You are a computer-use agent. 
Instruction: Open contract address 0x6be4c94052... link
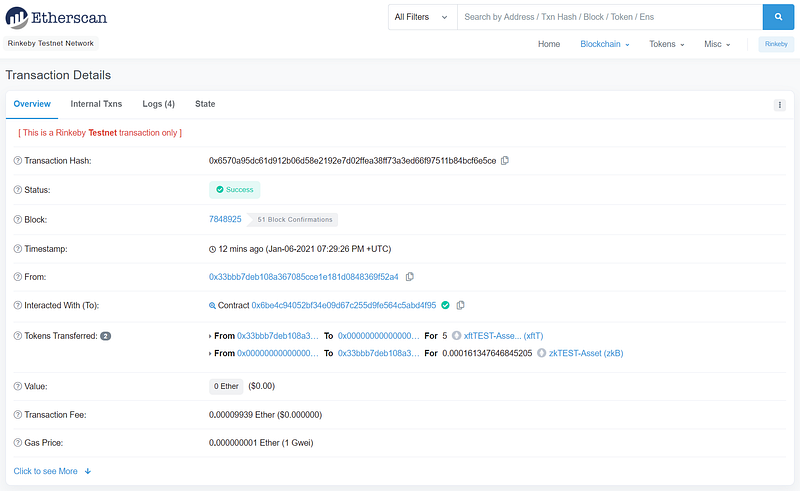(344, 305)
